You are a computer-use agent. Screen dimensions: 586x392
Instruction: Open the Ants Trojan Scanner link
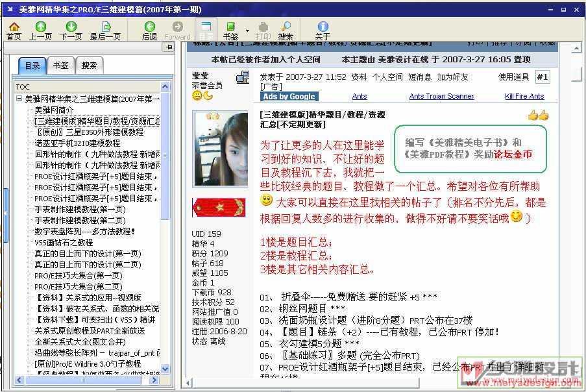441,96
